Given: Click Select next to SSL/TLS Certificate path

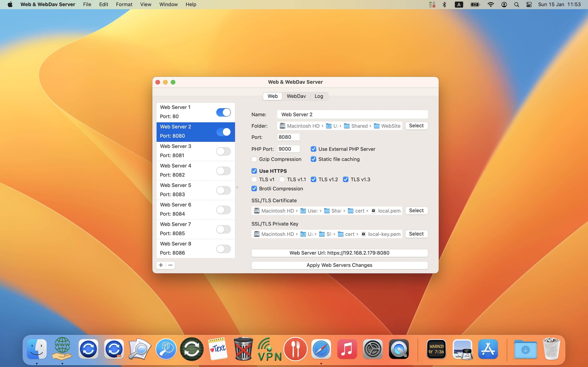Looking at the screenshot, I should click(x=416, y=210).
